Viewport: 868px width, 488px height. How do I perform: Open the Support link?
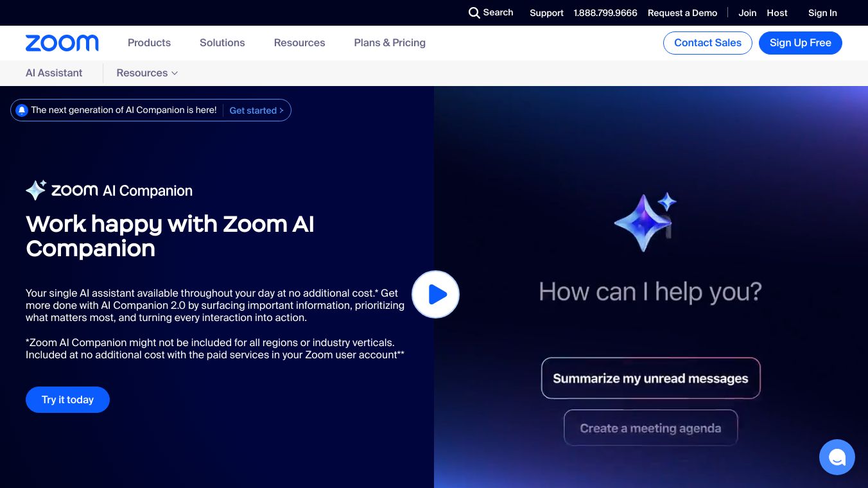[x=546, y=13]
